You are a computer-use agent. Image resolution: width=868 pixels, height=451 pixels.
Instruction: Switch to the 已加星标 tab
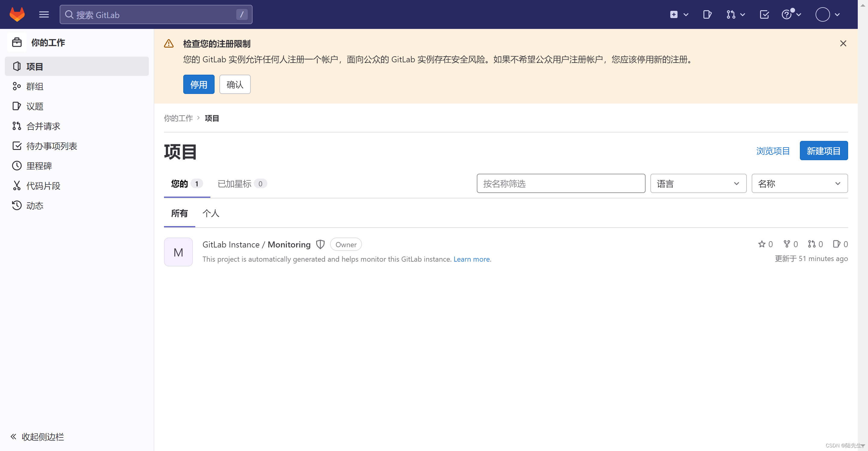pos(242,184)
